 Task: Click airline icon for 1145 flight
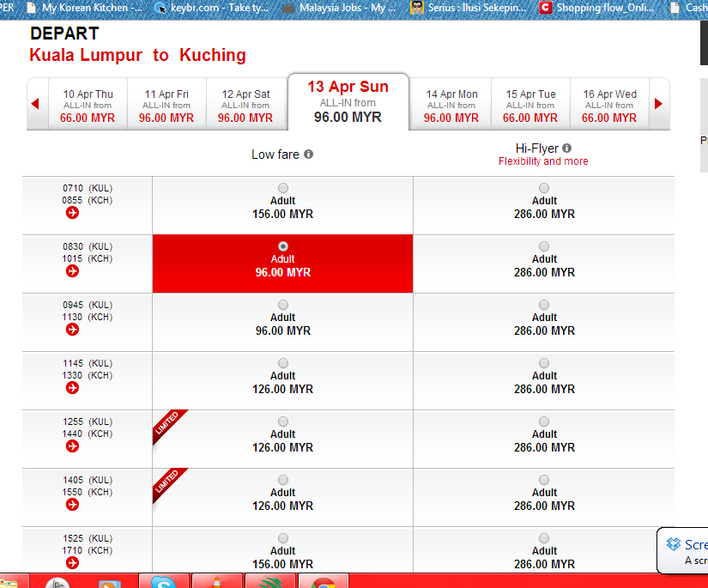(x=72, y=388)
